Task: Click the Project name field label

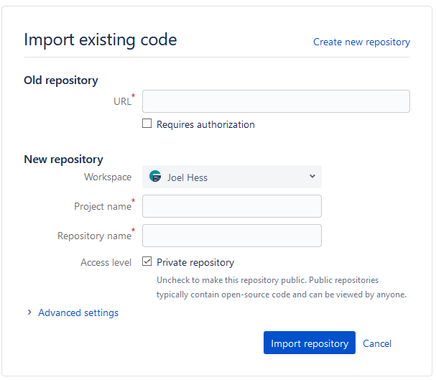Action: (103, 206)
